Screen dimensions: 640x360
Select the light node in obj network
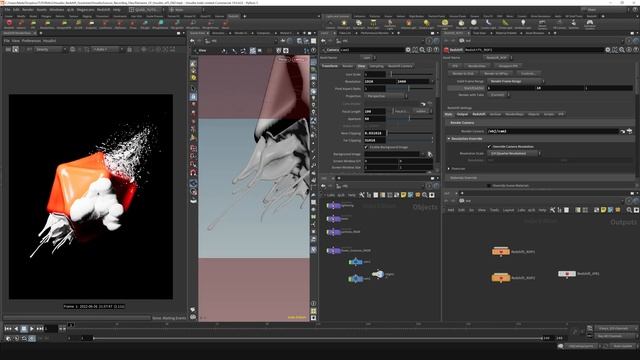(378, 274)
